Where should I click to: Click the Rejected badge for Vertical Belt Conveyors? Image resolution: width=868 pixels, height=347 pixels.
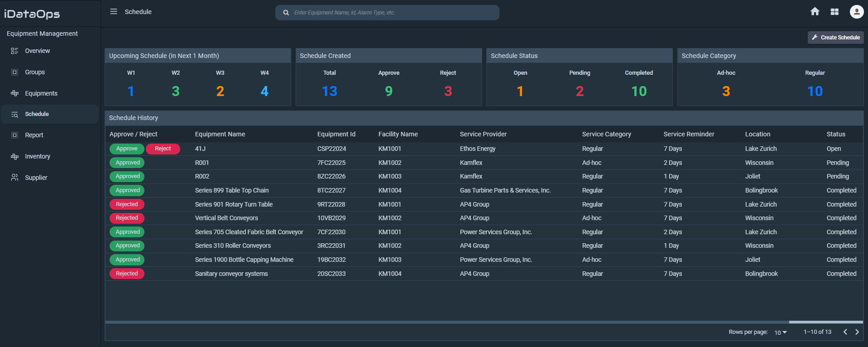127,218
